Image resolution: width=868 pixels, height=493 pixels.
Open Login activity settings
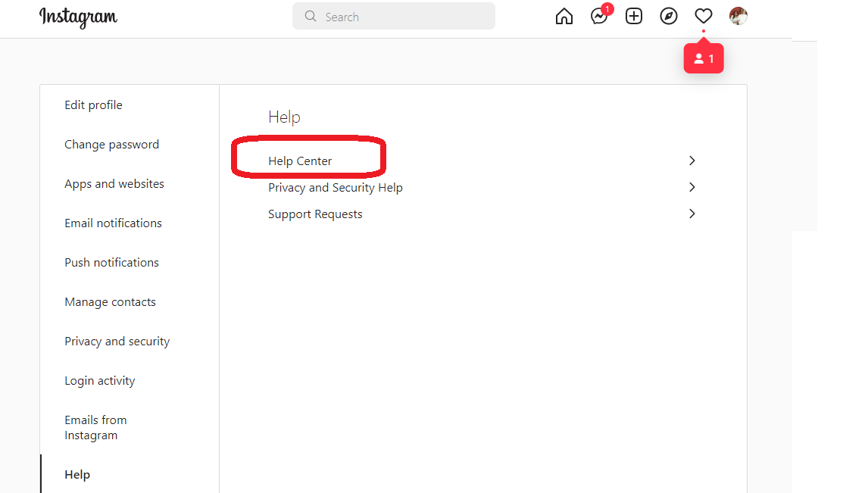[100, 381]
